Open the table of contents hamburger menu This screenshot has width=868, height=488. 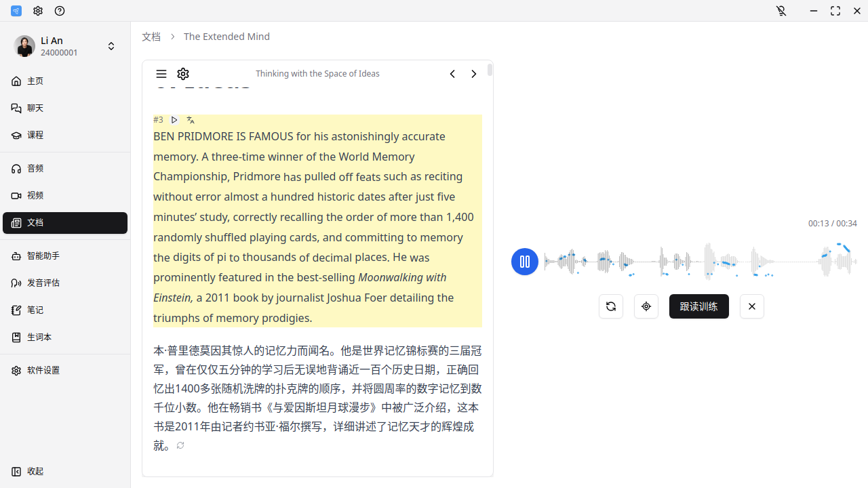pos(161,74)
